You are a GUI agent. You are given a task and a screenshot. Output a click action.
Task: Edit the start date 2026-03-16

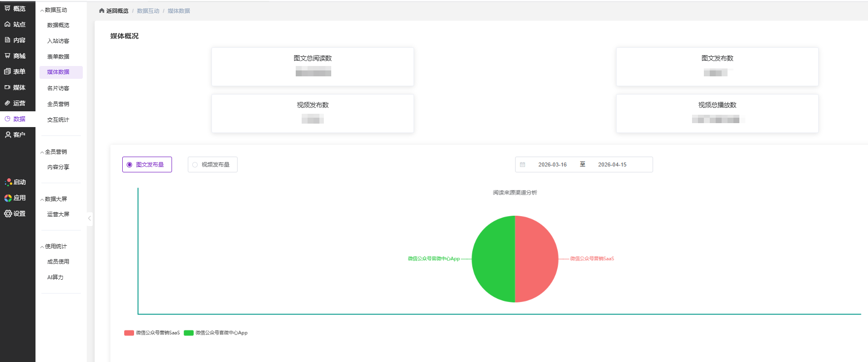pyautogui.click(x=553, y=165)
